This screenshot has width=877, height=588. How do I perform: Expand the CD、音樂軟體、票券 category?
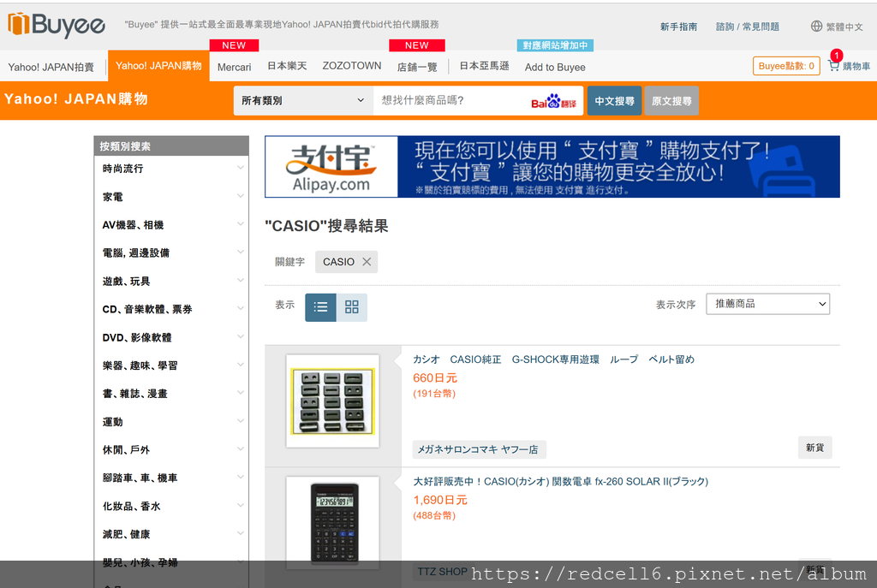pos(171,309)
